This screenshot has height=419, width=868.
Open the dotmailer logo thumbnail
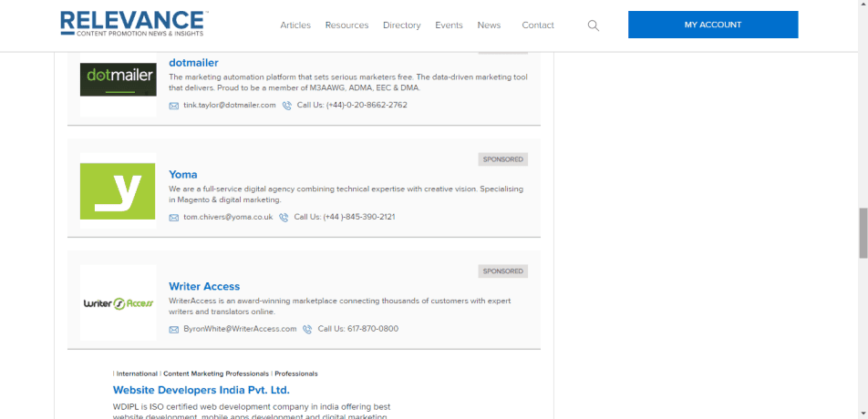click(x=118, y=79)
